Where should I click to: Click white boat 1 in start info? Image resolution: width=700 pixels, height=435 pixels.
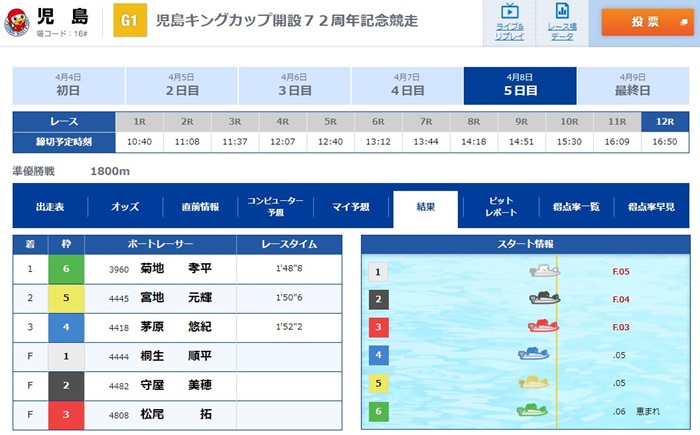click(x=543, y=271)
